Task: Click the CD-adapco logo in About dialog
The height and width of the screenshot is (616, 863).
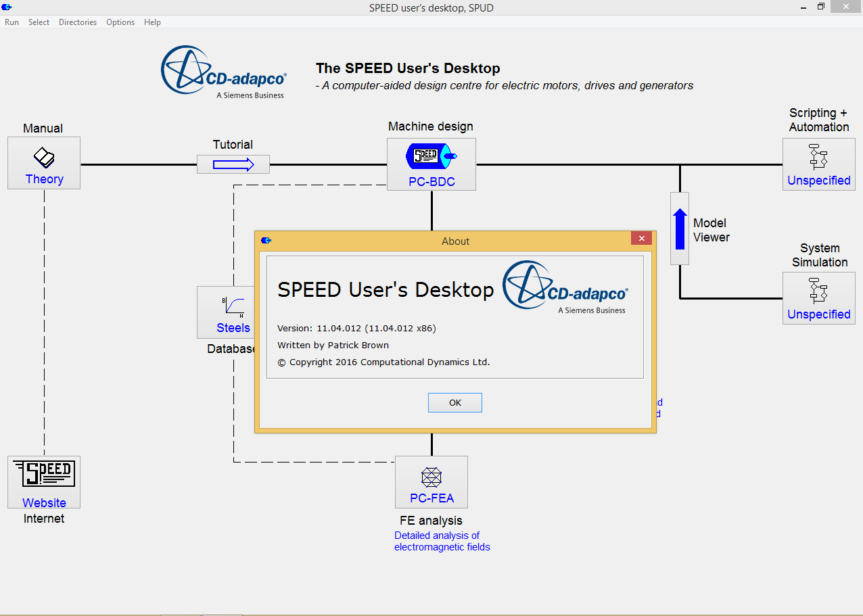Action: [565, 287]
